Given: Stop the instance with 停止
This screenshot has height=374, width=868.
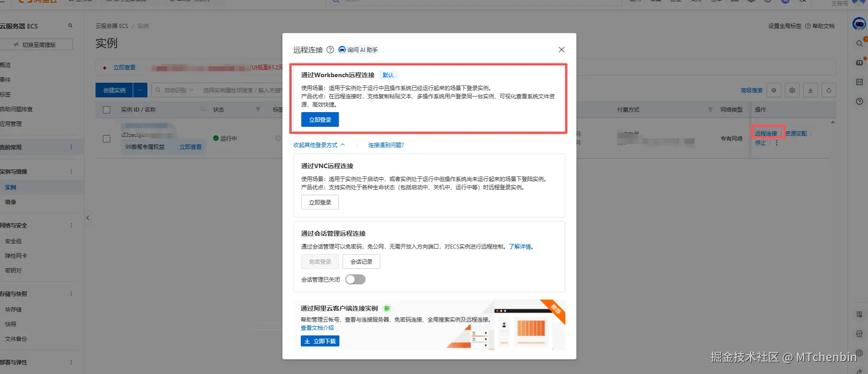Looking at the screenshot, I should [761, 142].
